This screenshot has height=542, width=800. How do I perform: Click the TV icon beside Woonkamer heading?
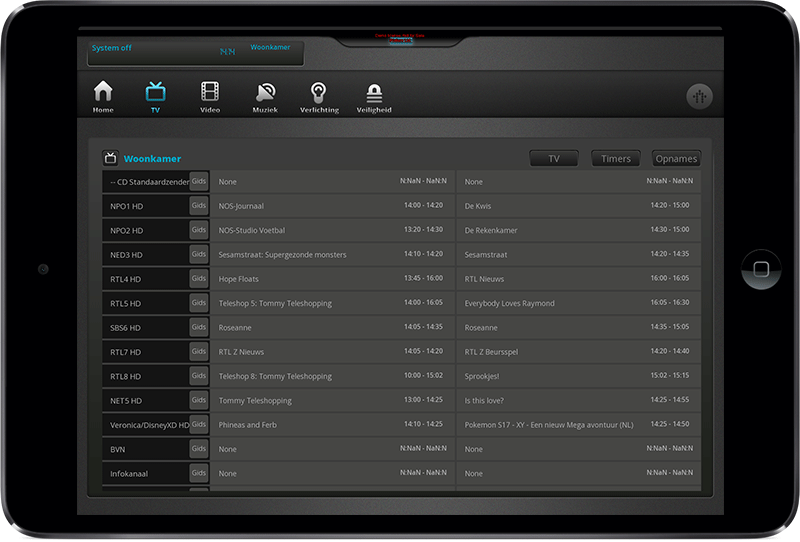pyautogui.click(x=110, y=158)
